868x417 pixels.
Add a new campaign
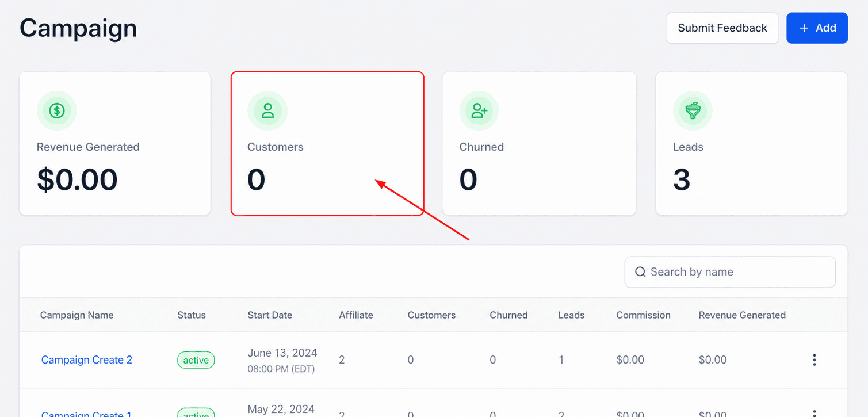[x=817, y=28]
